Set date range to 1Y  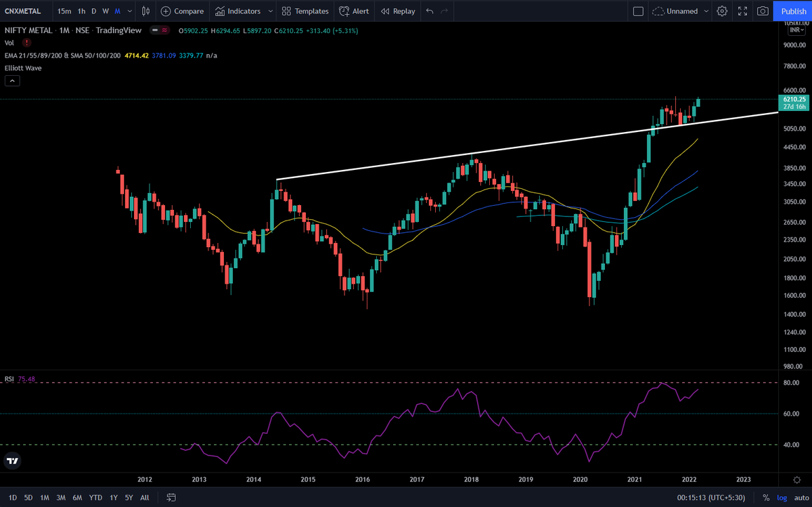(x=113, y=498)
